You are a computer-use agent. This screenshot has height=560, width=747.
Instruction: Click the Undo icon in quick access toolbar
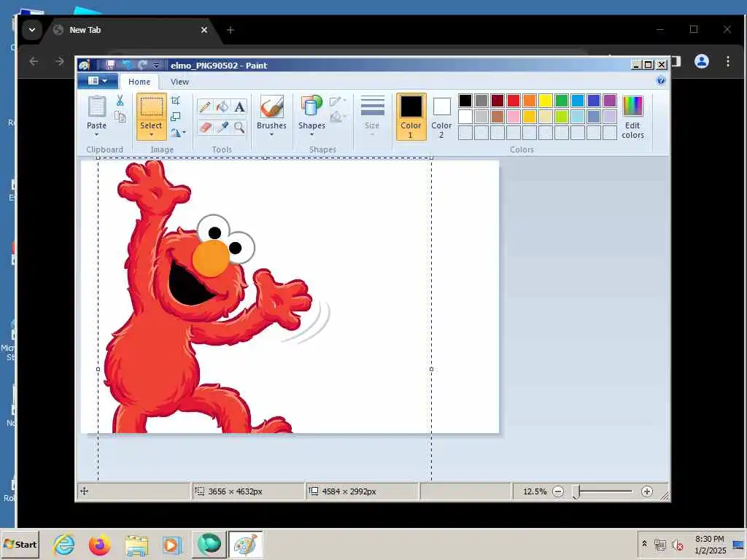point(127,65)
